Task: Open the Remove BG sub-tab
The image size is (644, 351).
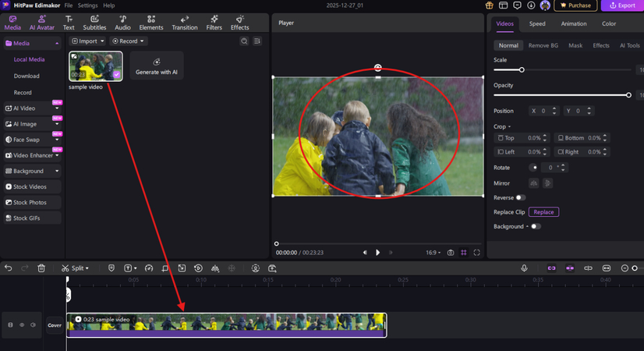Action: 543,45
